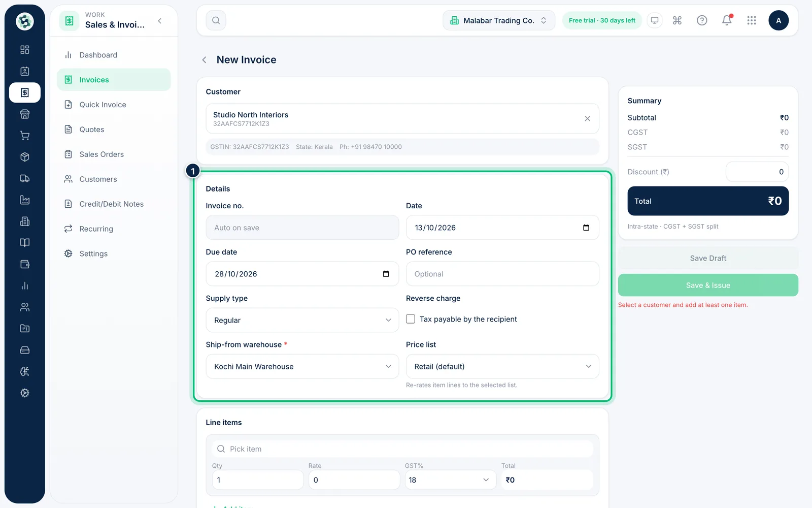Open the apps grid launcher icon
Screen dimensions: 812x508
pos(752,20)
